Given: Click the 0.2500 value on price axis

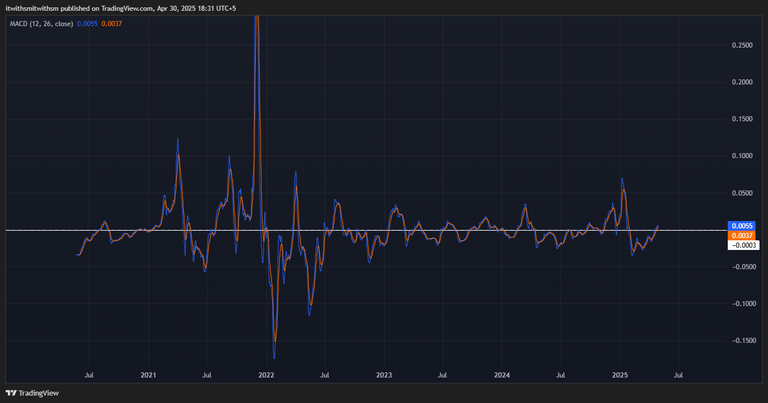Looking at the screenshot, I should pos(742,45).
